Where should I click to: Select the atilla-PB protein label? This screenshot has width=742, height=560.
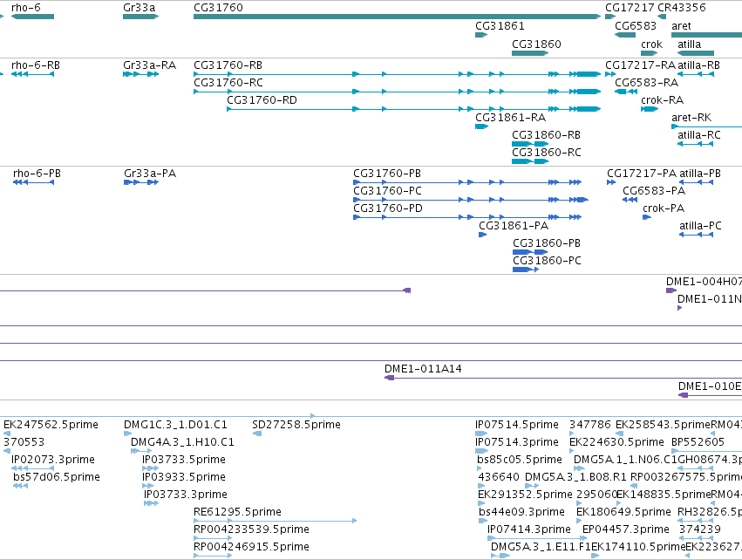click(700, 174)
